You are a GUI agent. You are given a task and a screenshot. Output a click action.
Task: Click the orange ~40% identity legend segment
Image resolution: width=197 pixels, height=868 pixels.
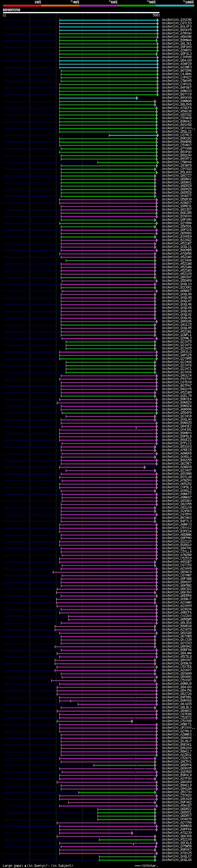(x=60, y=6)
